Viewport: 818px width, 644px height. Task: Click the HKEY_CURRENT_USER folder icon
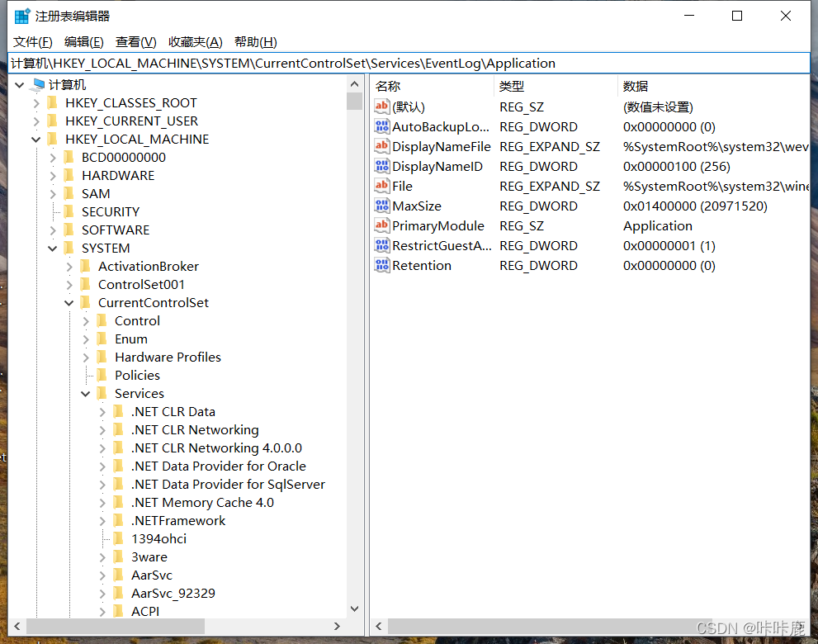(x=53, y=121)
